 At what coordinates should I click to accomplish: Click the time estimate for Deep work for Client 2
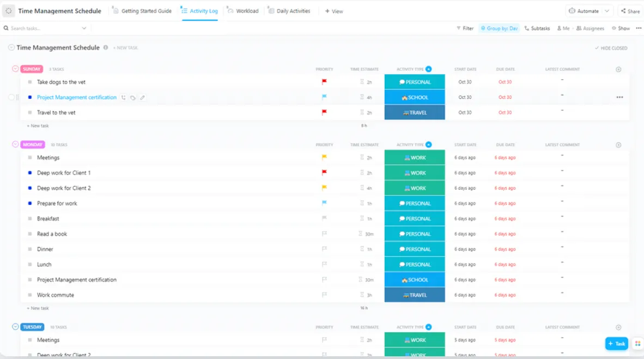coord(366,188)
